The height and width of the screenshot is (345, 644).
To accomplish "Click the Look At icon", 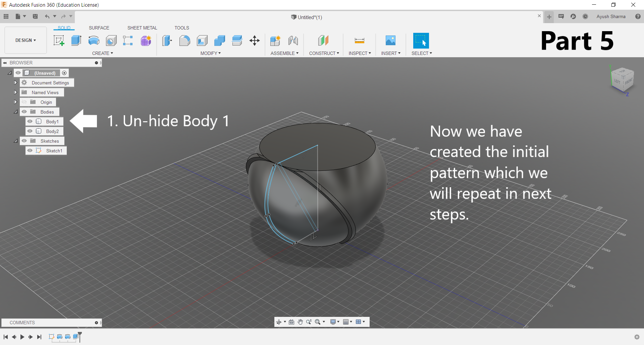I will point(291,322).
